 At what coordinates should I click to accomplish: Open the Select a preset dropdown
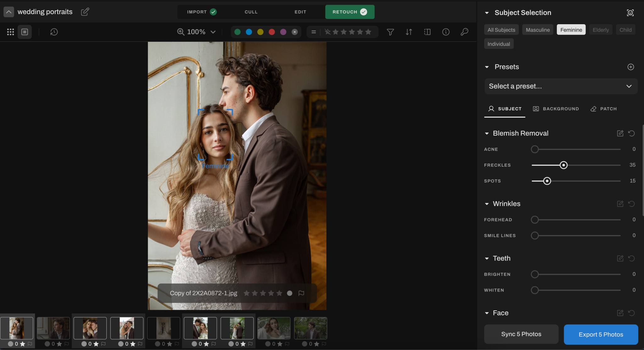tap(561, 86)
